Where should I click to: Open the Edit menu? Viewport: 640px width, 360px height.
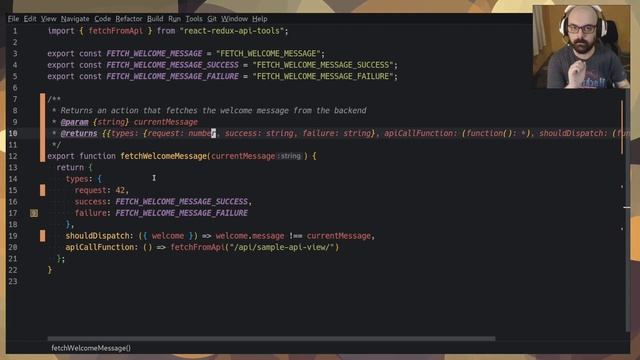[30, 19]
